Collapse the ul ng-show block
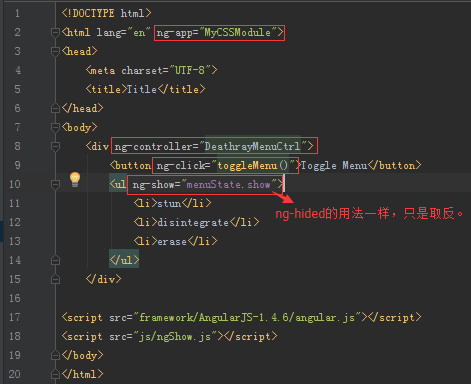 click(x=55, y=184)
